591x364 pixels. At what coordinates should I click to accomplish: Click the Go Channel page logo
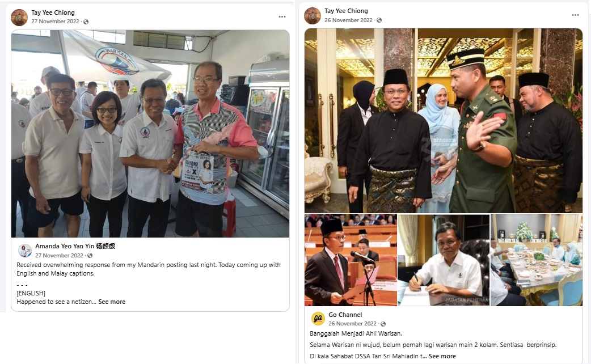tap(318, 319)
